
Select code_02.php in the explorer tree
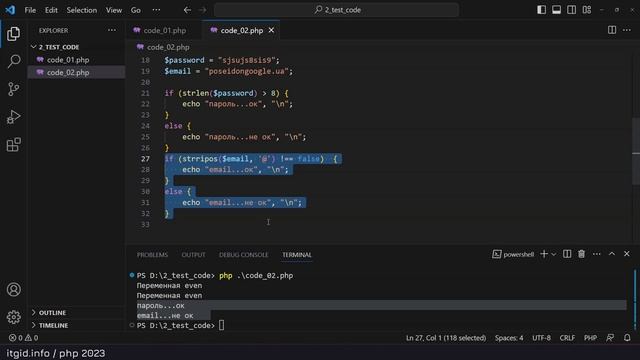click(76, 72)
